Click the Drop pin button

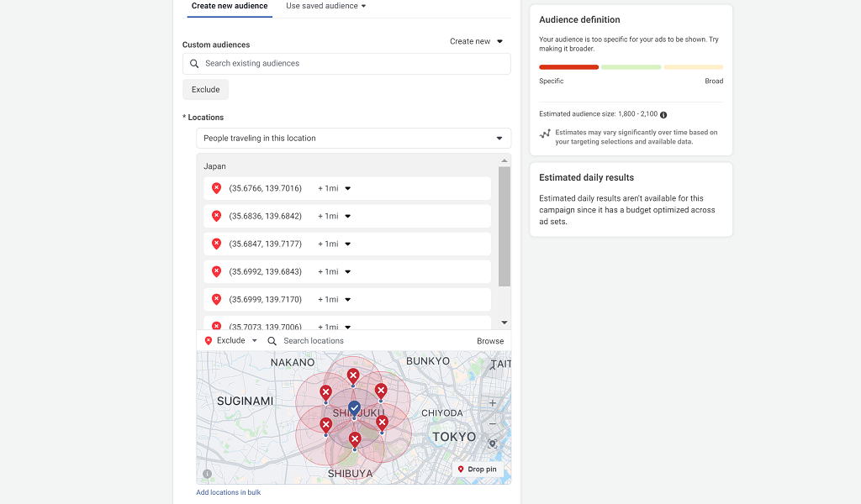tap(478, 470)
